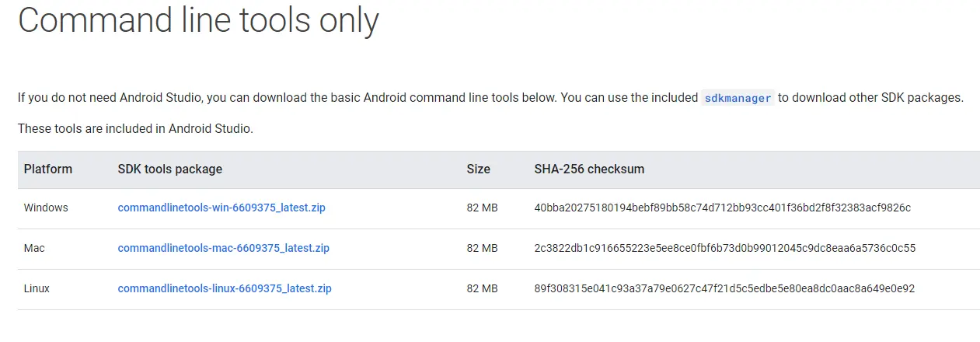Open the sdkmanager link
The image size is (980, 342).
click(738, 98)
